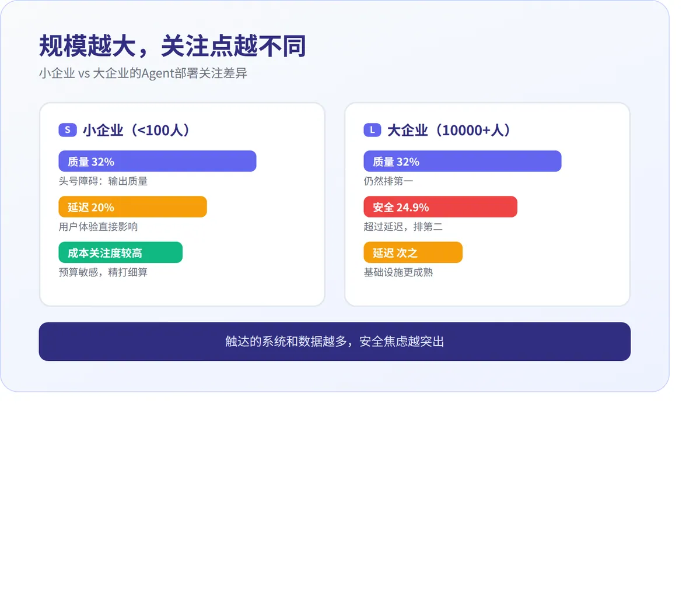
Task: Click the L badge for large enterprises
Action: [372, 130]
